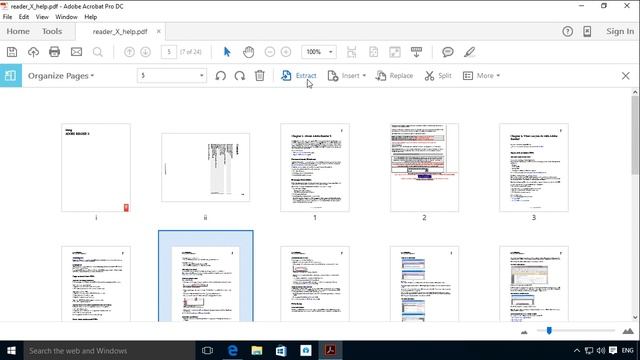Select the reader_X_help.pdf document tab

[x=120, y=31]
